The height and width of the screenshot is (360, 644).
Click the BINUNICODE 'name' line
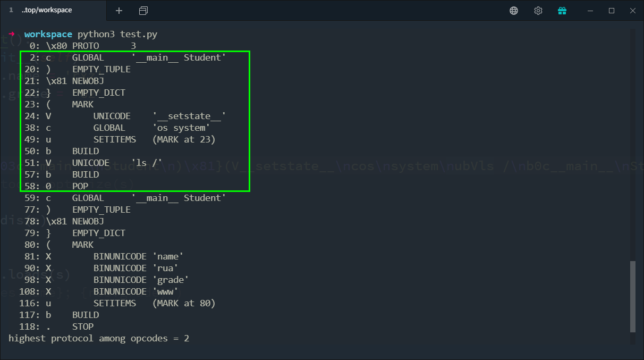click(138, 256)
